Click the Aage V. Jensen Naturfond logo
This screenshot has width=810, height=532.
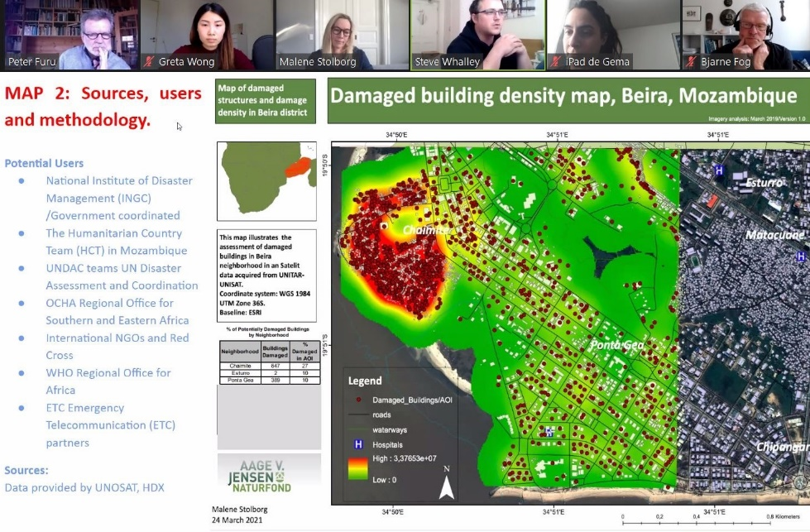tap(266, 475)
